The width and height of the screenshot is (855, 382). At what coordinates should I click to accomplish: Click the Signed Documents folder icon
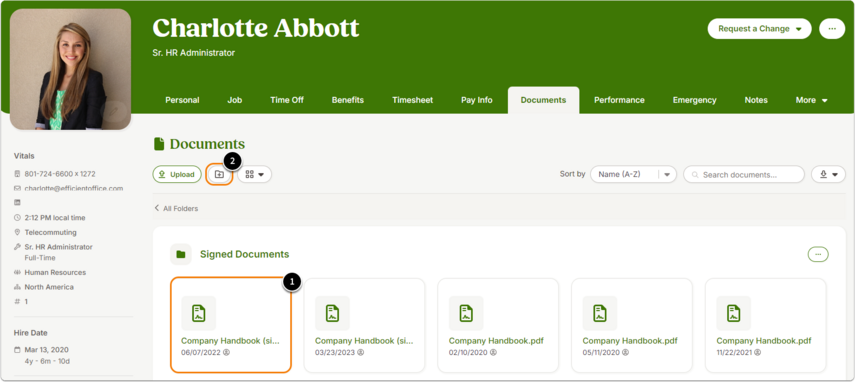180,254
